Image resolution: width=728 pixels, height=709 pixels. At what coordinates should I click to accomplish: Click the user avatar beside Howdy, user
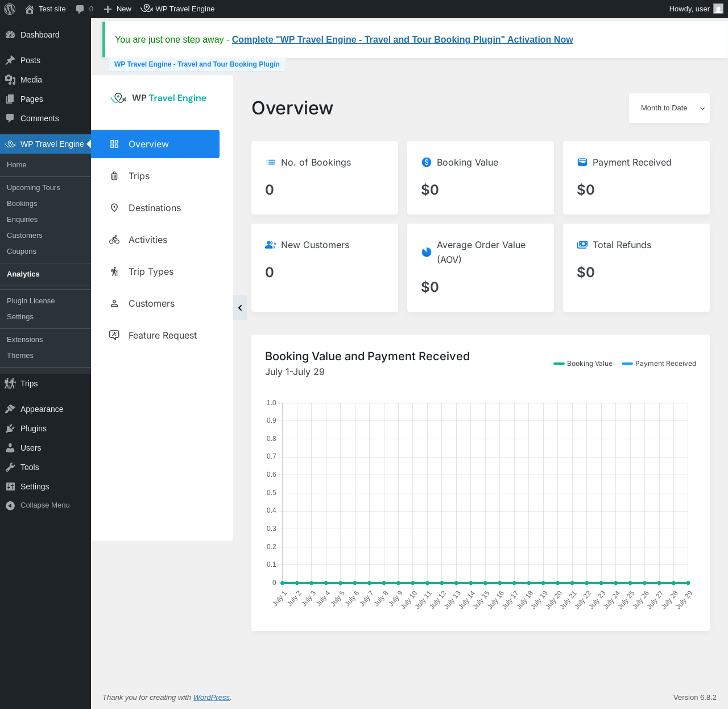click(x=718, y=9)
